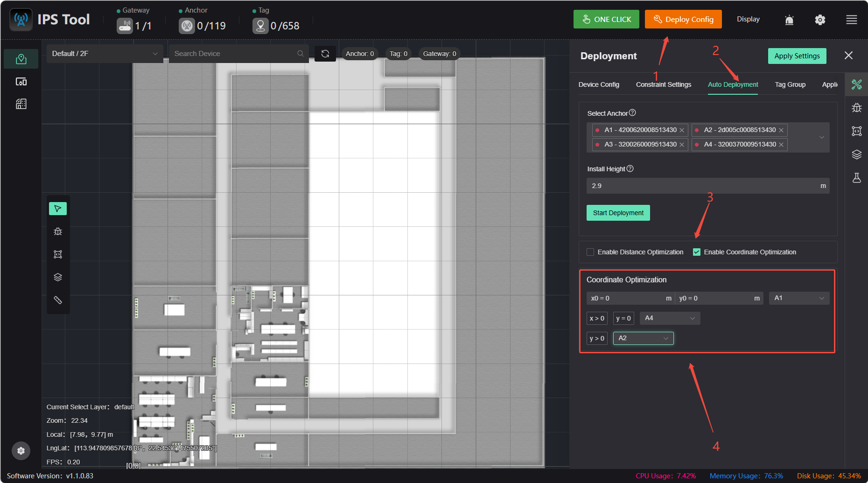Switch to Device Config tab
The image size is (868, 483).
[x=599, y=84]
